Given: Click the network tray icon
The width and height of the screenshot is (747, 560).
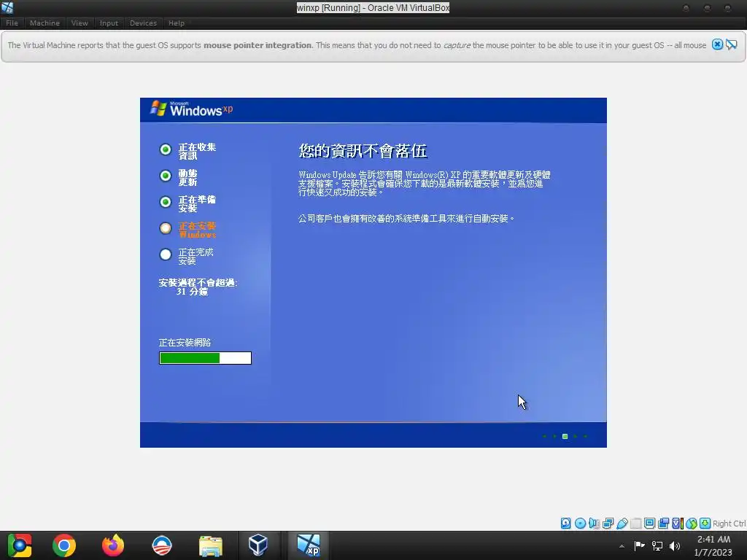Looking at the screenshot, I should (657, 545).
